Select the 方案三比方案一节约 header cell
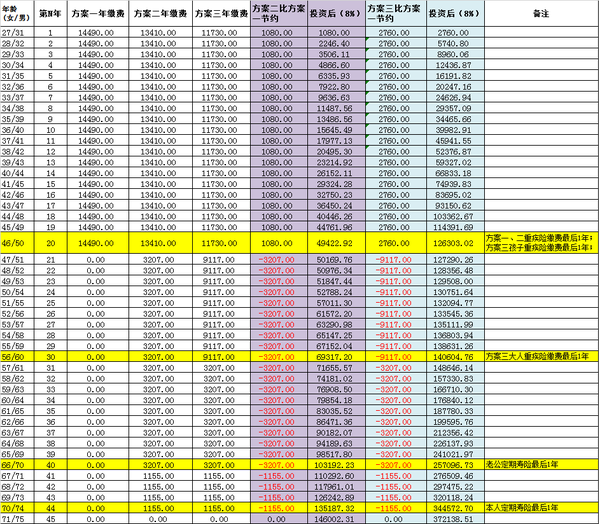 pyautogui.click(x=396, y=14)
